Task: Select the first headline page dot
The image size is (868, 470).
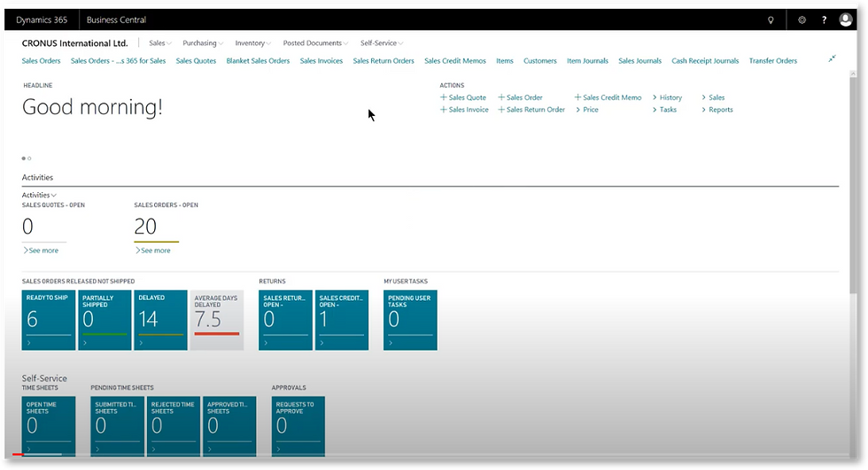Action: pyautogui.click(x=24, y=158)
